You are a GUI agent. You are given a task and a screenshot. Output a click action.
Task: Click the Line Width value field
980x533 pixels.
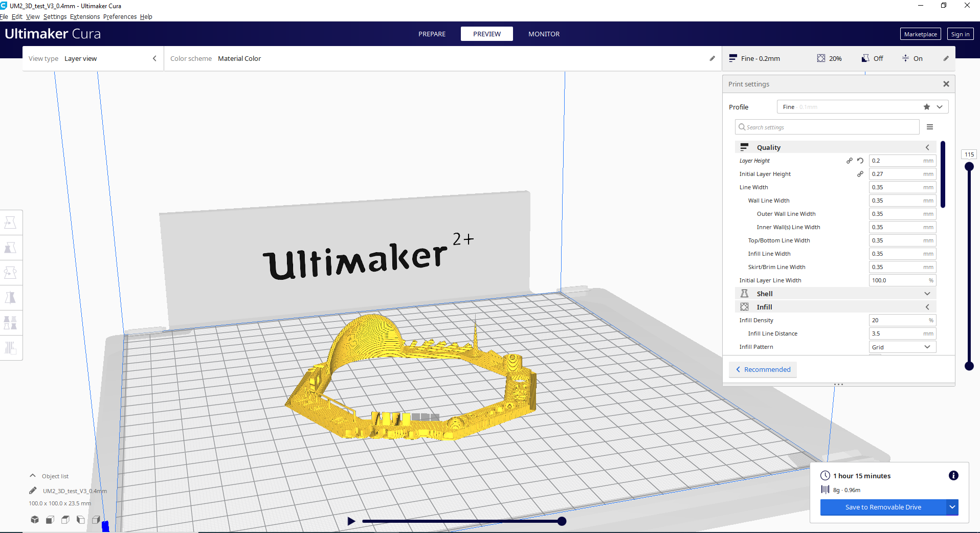(903, 187)
